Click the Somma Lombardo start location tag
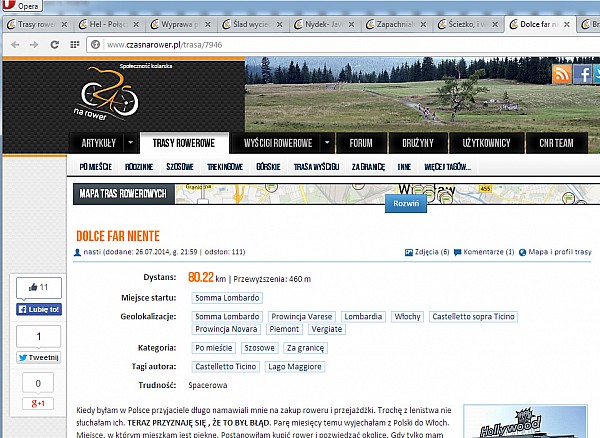 pyautogui.click(x=227, y=298)
